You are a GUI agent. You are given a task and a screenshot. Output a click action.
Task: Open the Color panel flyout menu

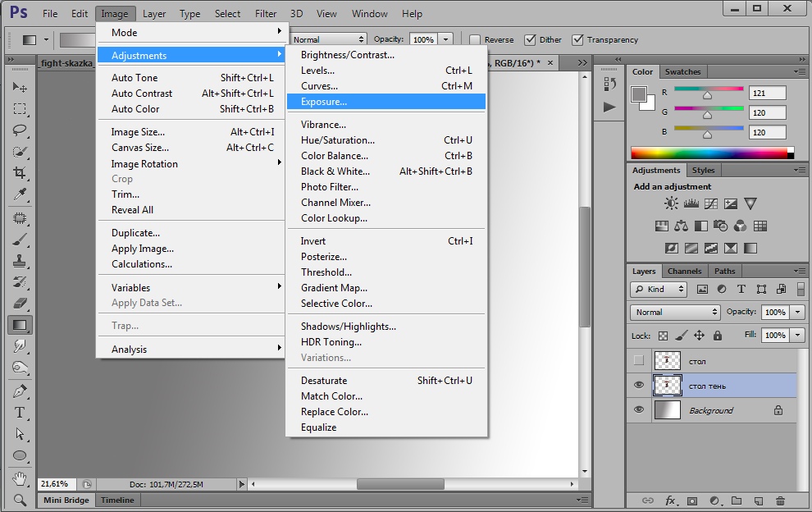click(x=800, y=71)
